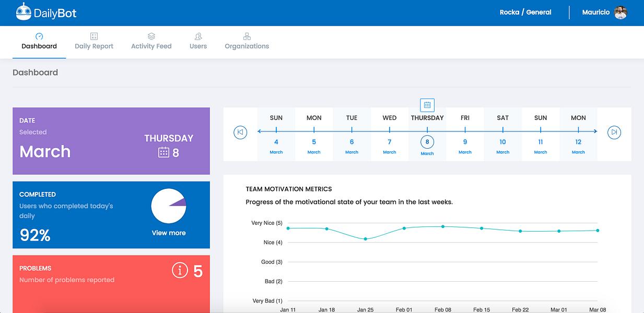Open Rocka / General organization selector
Image resolution: width=644 pixels, height=313 pixels.
pyautogui.click(x=525, y=13)
